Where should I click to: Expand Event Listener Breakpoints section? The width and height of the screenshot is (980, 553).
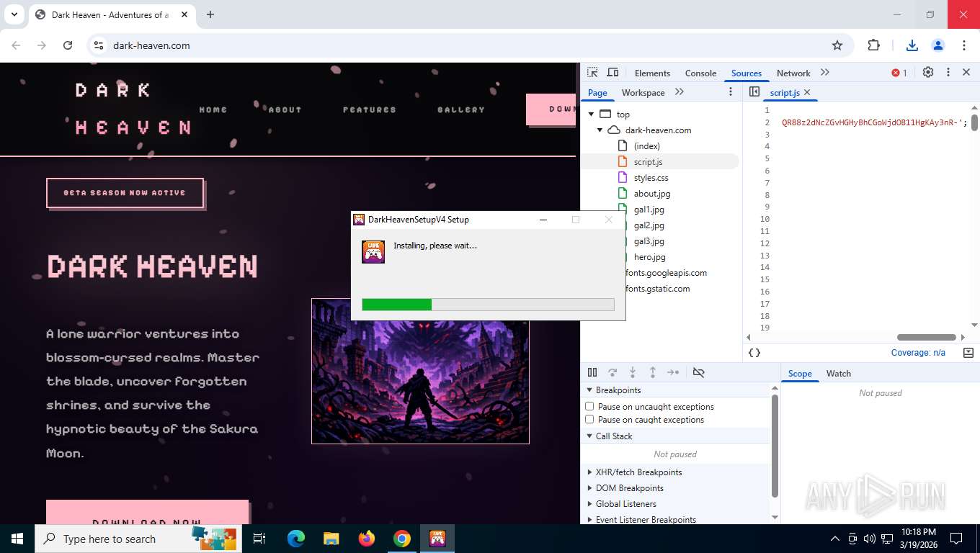click(x=589, y=520)
